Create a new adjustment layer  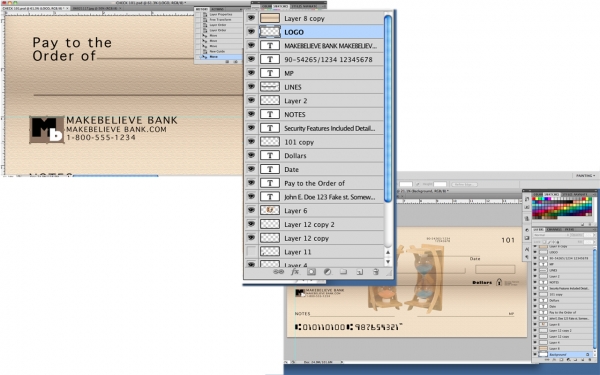pos(327,272)
